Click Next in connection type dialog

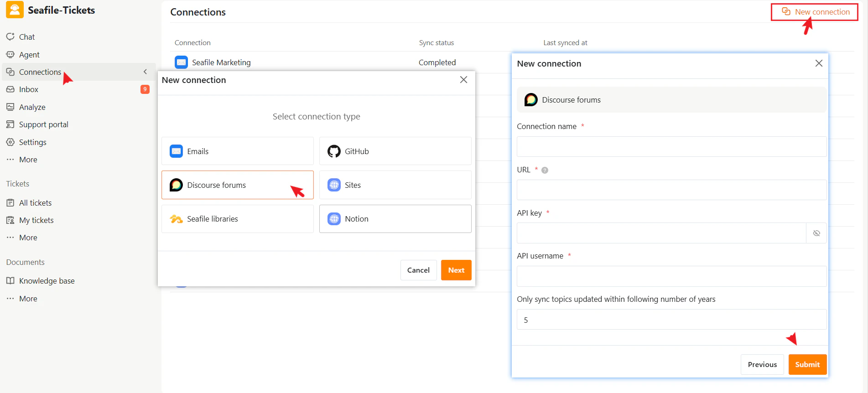[x=456, y=270]
